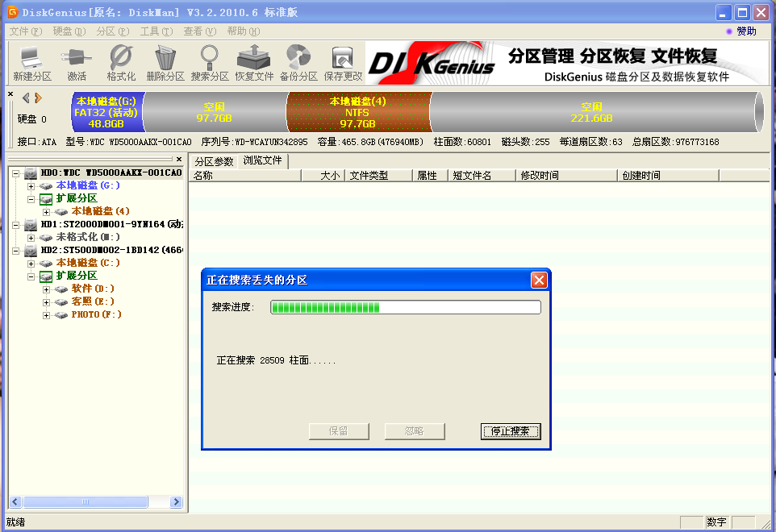Open the 硬盘(D) menu
The image size is (776, 532).
pyautogui.click(x=69, y=31)
